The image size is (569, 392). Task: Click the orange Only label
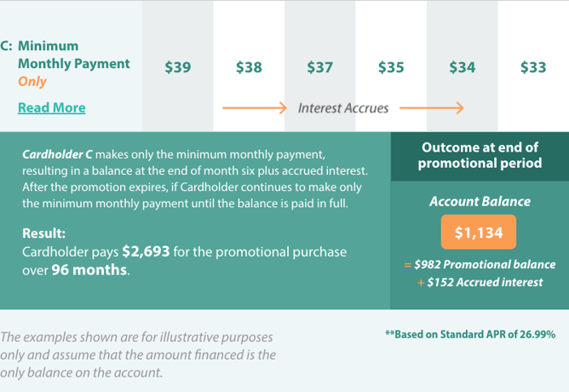[x=32, y=82]
